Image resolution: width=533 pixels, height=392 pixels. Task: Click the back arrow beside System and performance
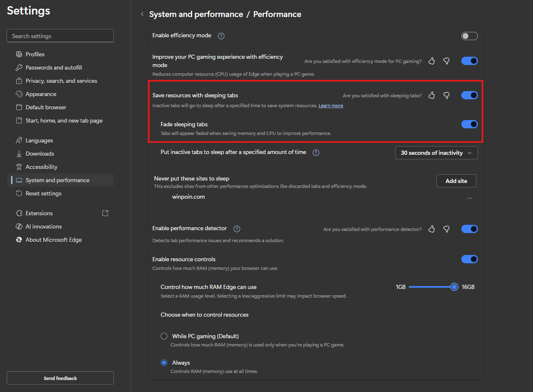pos(142,14)
